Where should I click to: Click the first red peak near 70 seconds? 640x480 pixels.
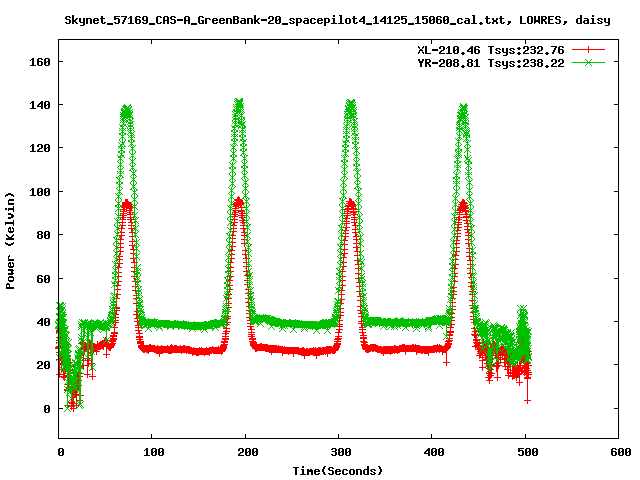coord(127,204)
